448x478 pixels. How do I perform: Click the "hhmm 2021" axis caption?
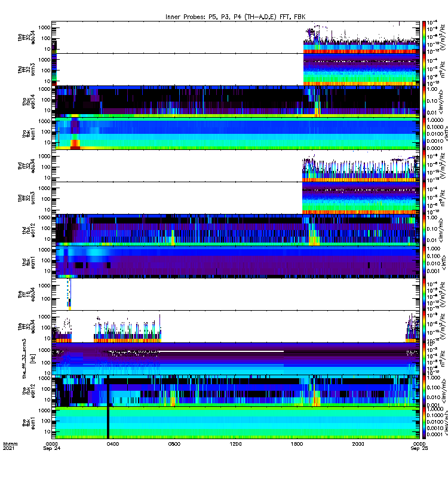pos(10,446)
